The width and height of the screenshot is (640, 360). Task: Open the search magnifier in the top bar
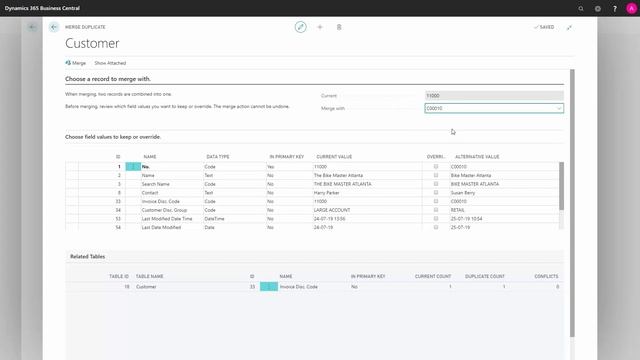581,8
